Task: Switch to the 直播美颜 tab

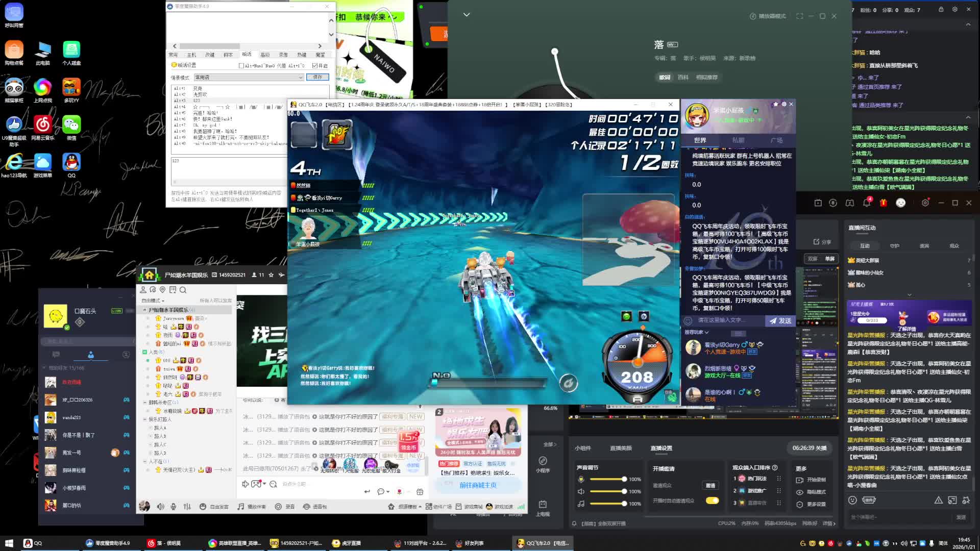Action: (621, 448)
